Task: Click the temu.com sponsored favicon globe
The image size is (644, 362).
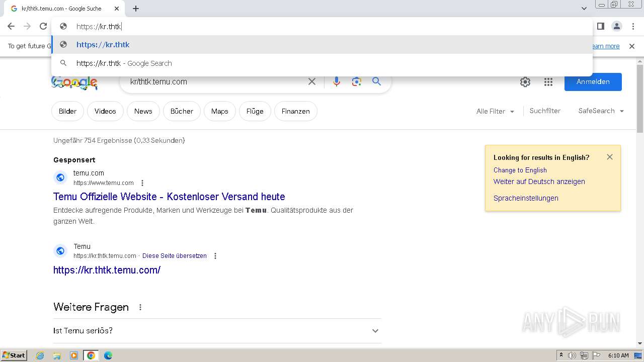Action: point(60,177)
